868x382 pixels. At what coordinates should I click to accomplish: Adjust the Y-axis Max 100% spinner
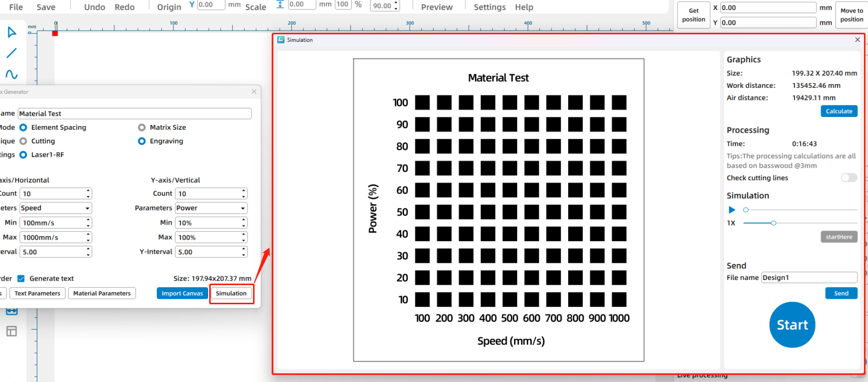pyautogui.click(x=244, y=237)
